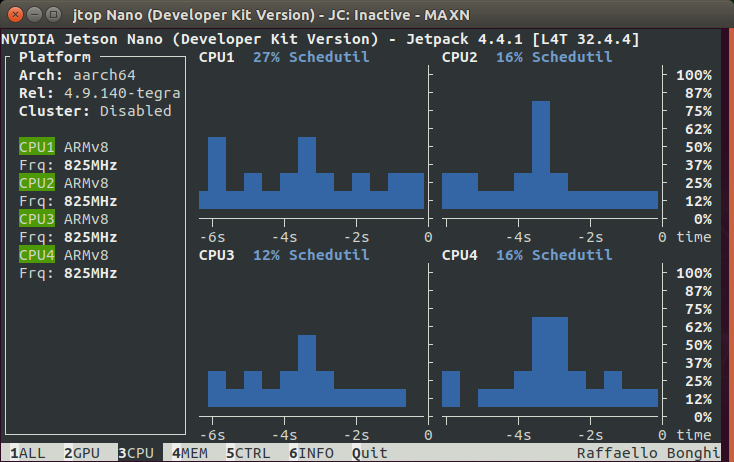Close the jtop terminal window
Image resolution: width=734 pixels, height=462 pixels.
15,15
